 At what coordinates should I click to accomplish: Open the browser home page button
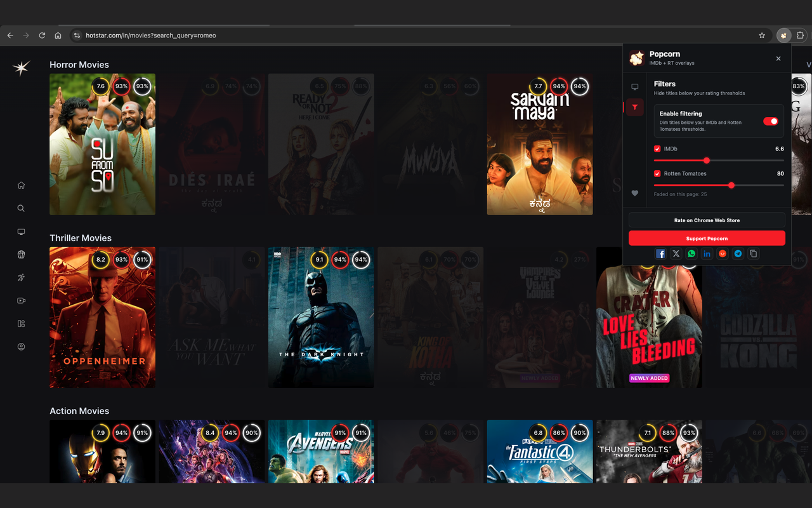pyautogui.click(x=58, y=36)
